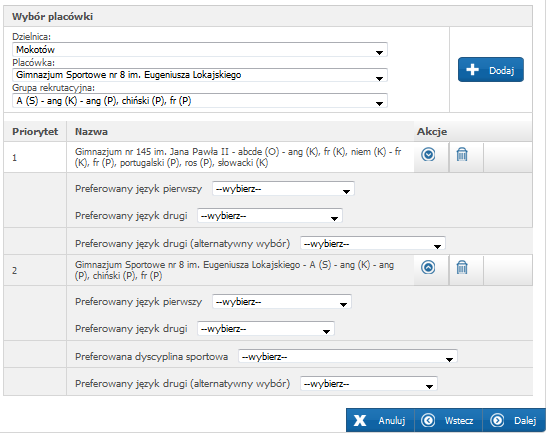554x436 pixels.
Task: Proceed with the Dalej button
Action: coord(514,420)
